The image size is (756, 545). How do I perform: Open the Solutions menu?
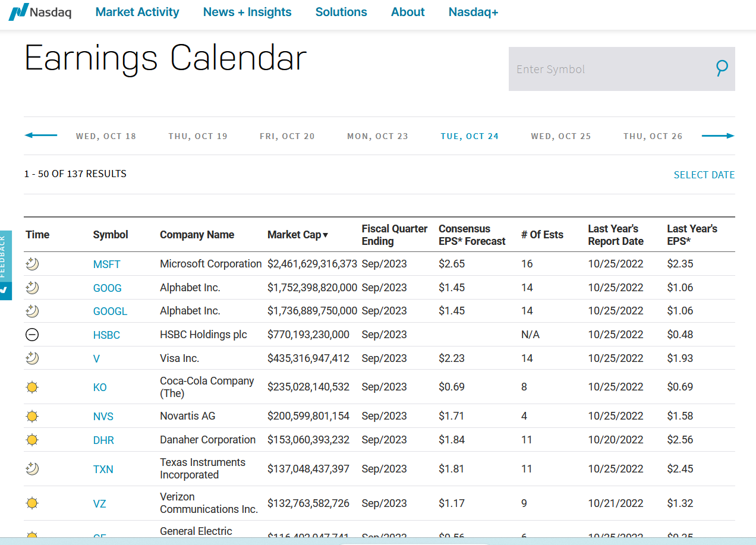coord(341,12)
